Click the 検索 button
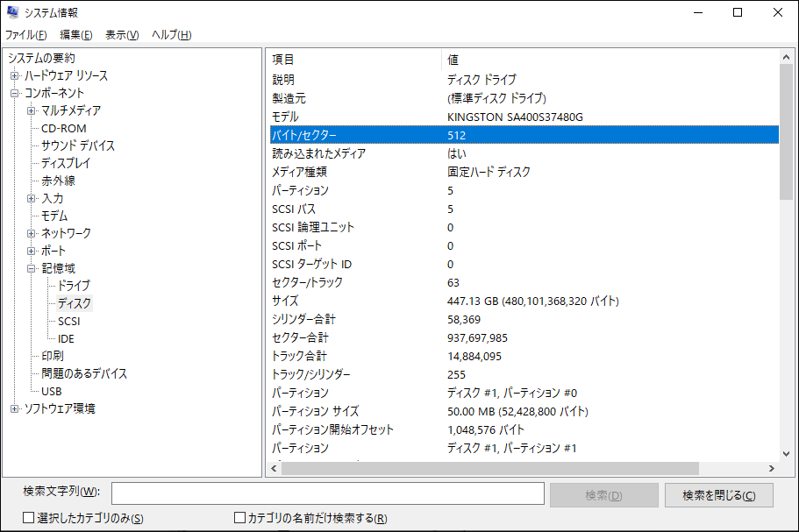The height and width of the screenshot is (532, 799). 603,494
